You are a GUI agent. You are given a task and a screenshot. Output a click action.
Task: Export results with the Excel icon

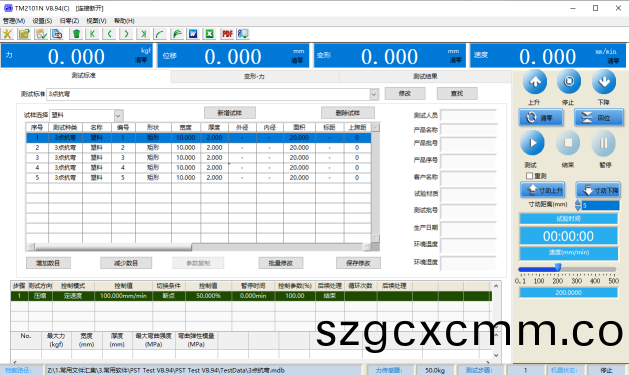209,34
